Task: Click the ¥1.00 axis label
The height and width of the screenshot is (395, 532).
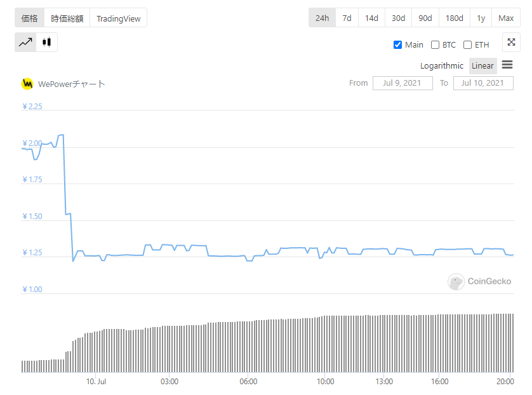Action: click(x=32, y=290)
